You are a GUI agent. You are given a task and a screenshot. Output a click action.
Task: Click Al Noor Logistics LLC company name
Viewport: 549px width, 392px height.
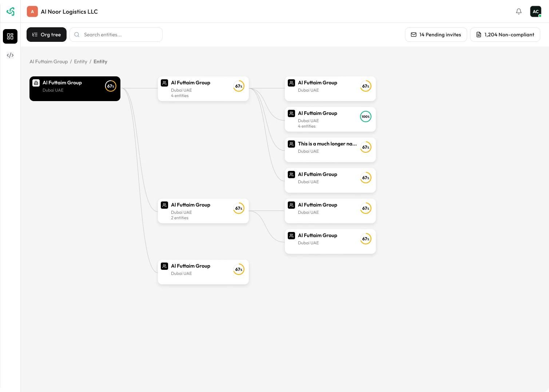[69, 12]
